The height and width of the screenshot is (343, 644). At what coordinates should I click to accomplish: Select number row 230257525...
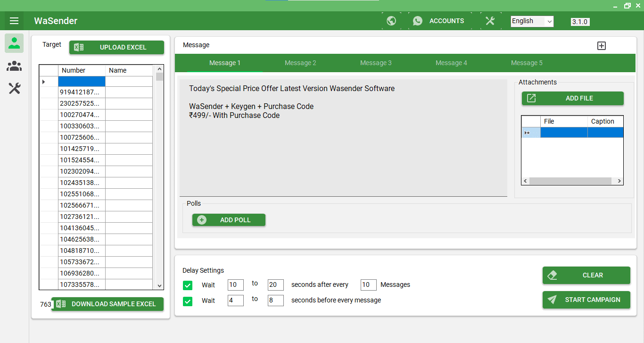[82, 103]
